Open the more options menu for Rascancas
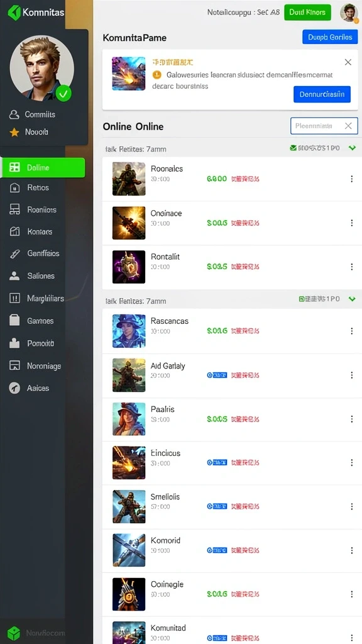 click(352, 331)
